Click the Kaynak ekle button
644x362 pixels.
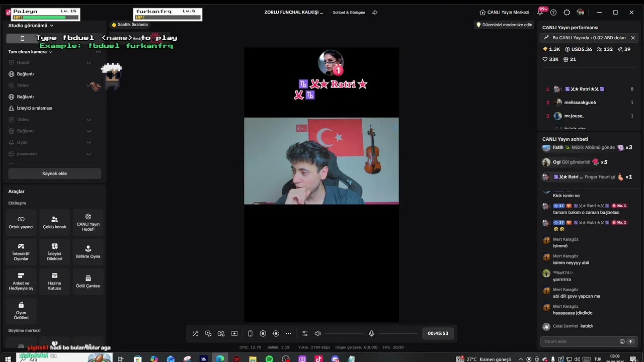[54, 173]
